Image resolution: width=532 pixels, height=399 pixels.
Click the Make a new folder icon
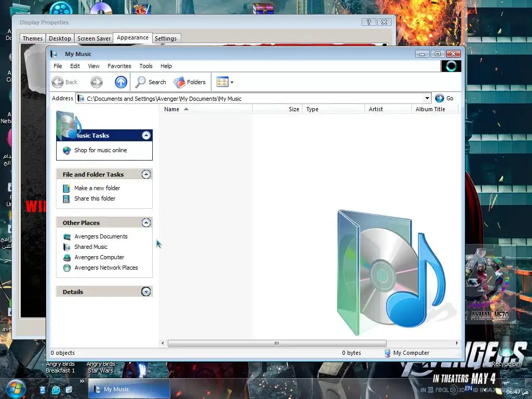click(x=67, y=188)
